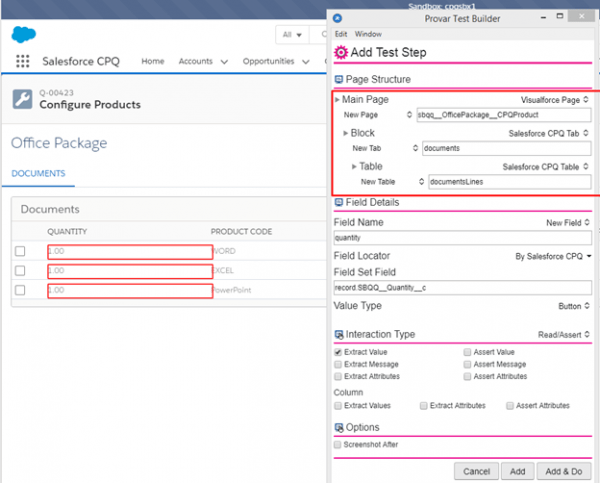This screenshot has height=483, width=600.
Task: Open the New Field dropdown
Action: 568,223
